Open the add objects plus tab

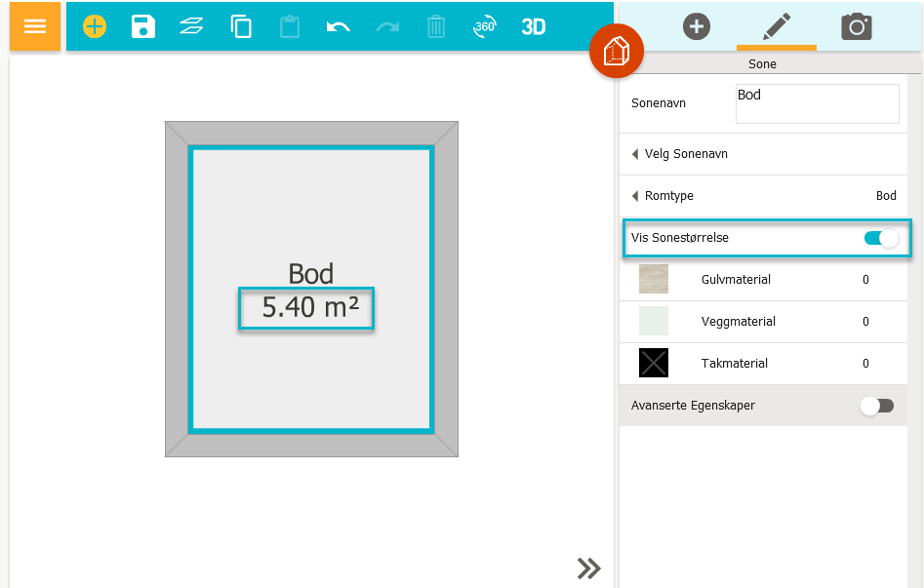coord(697,26)
